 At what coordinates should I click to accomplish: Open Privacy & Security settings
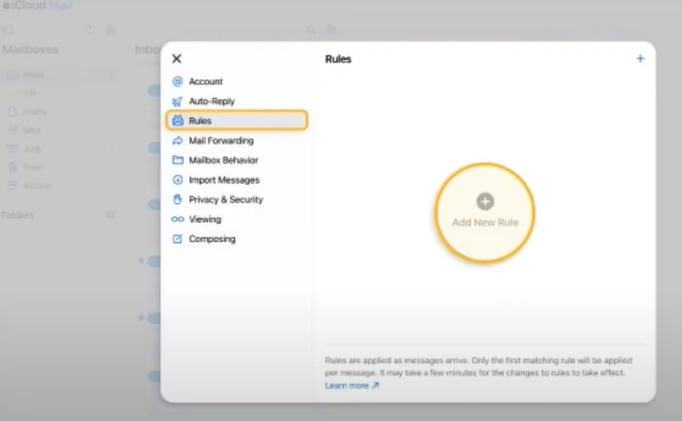tap(225, 200)
